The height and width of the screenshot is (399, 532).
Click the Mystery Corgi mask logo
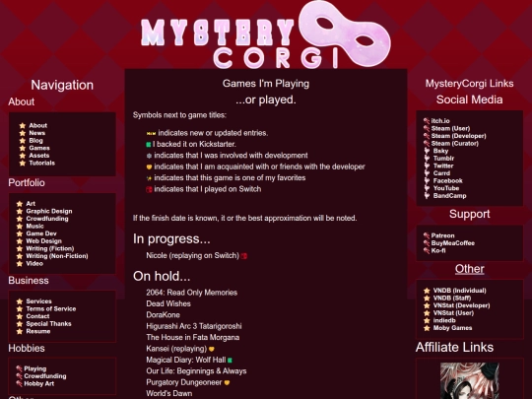point(266,34)
